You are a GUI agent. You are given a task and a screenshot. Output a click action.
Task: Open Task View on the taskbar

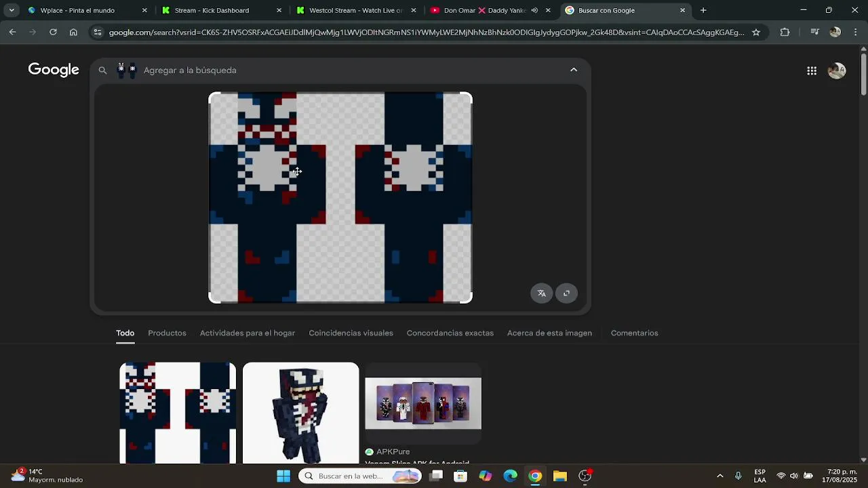point(436,476)
